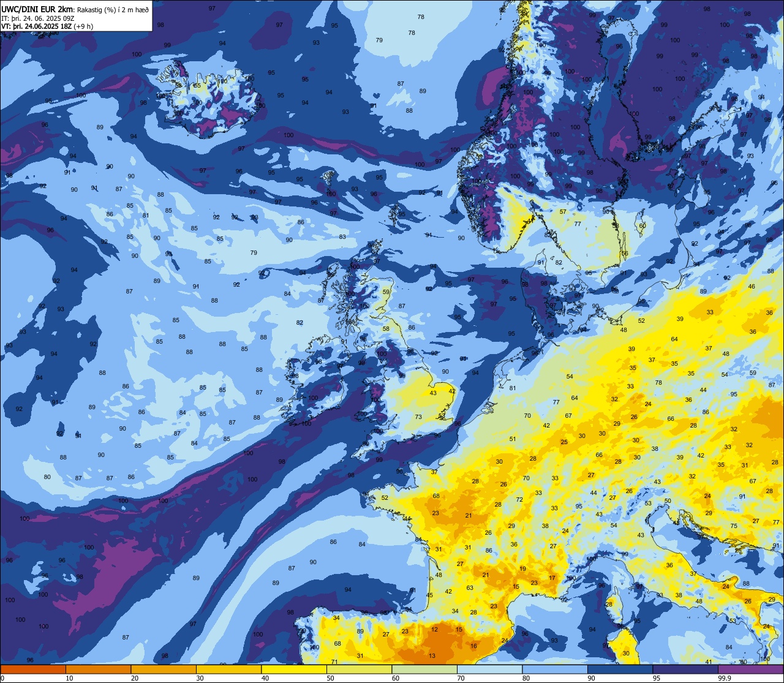Select the bright yellow 40–50 legend swatch
The height and width of the screenshot is (683, 784).
(294, 670)
